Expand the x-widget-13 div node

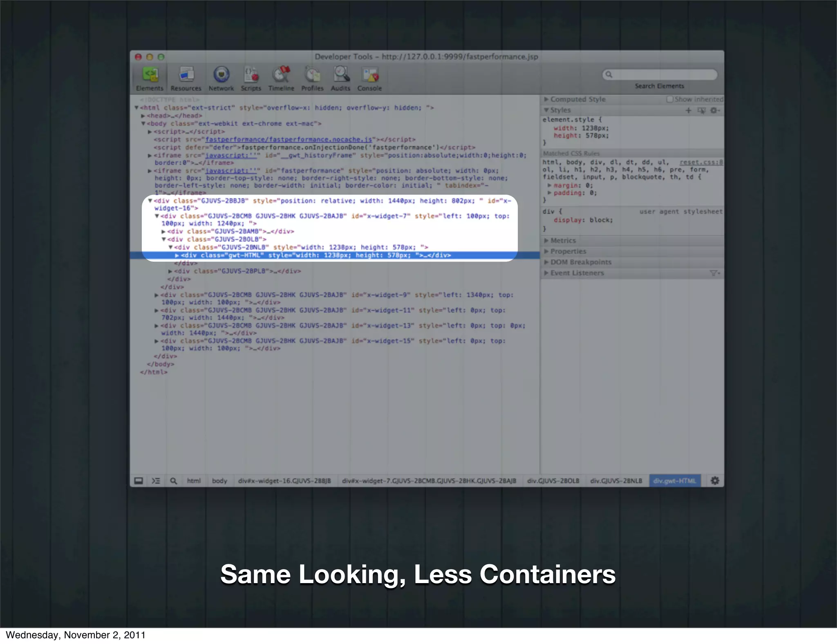pyautogui.click(x=157, y=326)
